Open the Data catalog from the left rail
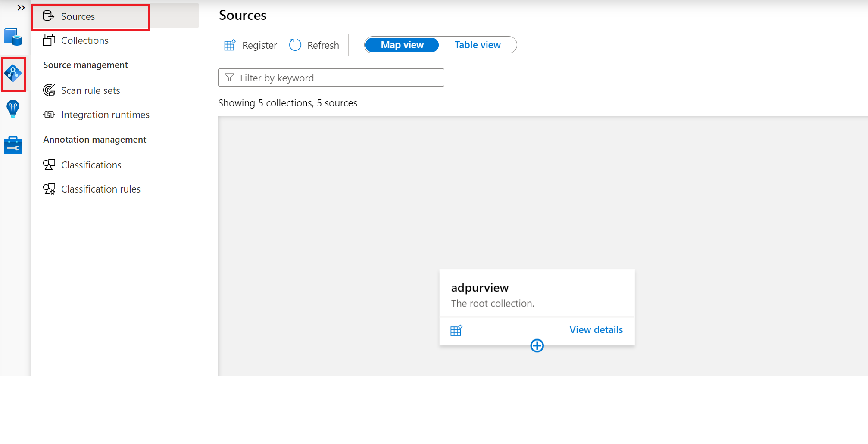The image size is (868, 444). 13,37
